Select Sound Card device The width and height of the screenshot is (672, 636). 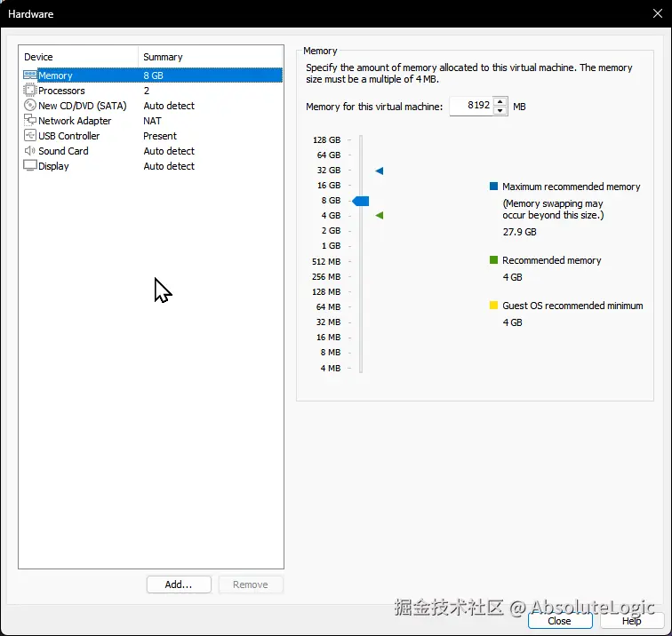(x=63, y=151)
